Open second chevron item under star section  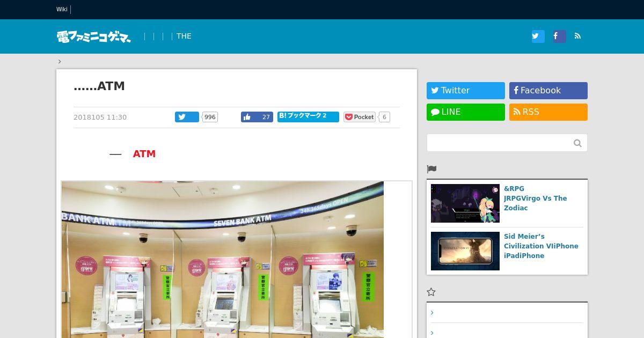tap(432, 333)
